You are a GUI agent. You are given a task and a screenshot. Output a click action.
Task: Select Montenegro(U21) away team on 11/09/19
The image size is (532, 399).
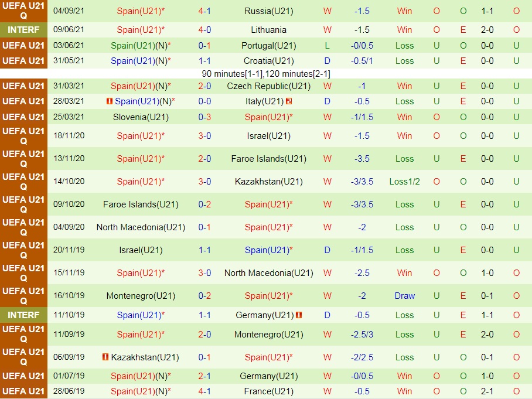(x=269, y=335)
